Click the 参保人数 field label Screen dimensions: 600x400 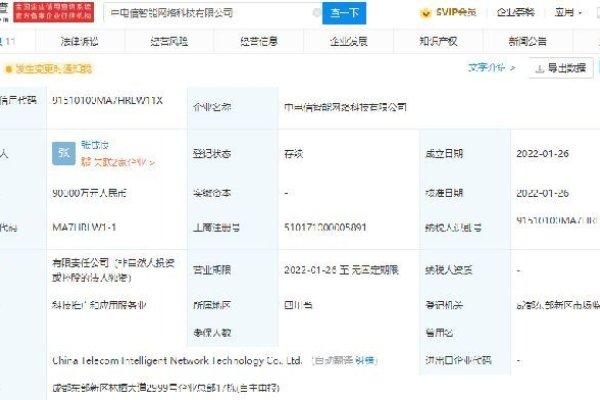212,333
